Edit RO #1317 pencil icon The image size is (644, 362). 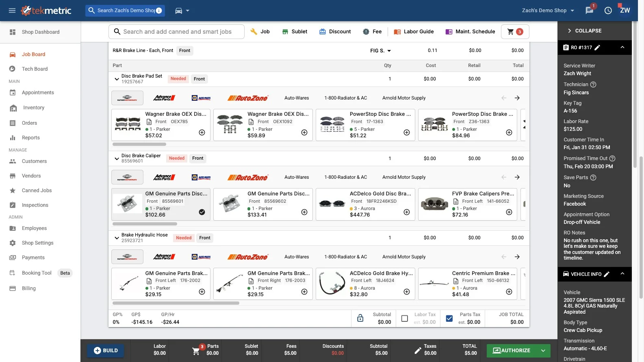pos(597,48)
